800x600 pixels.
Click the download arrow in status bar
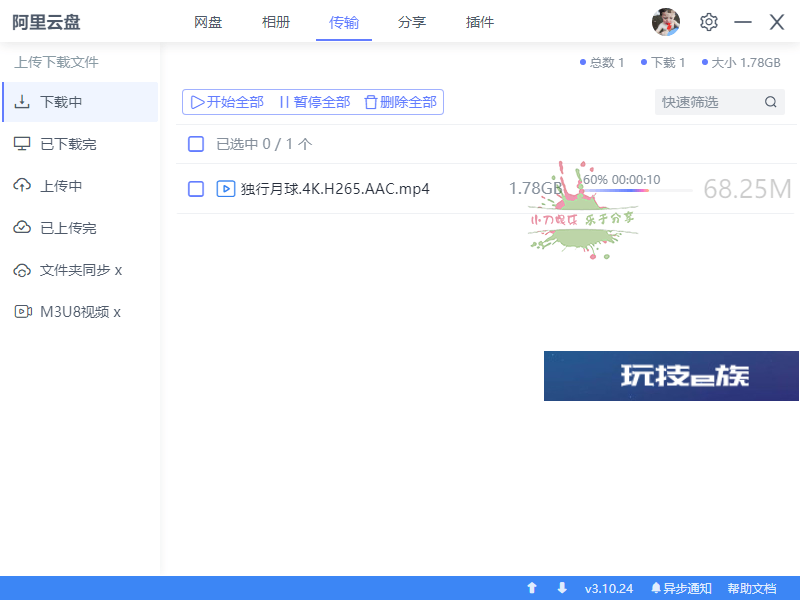pos(562,588)
